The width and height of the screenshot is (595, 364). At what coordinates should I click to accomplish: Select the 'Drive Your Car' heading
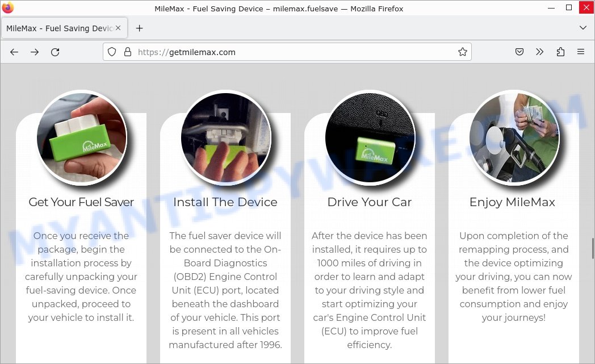click(x=370, y=202)
